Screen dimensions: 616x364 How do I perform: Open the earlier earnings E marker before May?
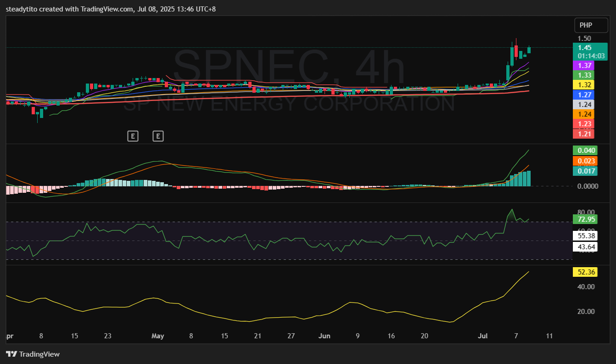(133, 136)
